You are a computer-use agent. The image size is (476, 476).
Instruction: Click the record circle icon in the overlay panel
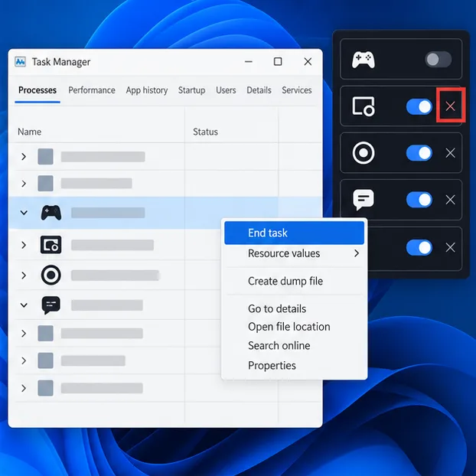point(364,153)
